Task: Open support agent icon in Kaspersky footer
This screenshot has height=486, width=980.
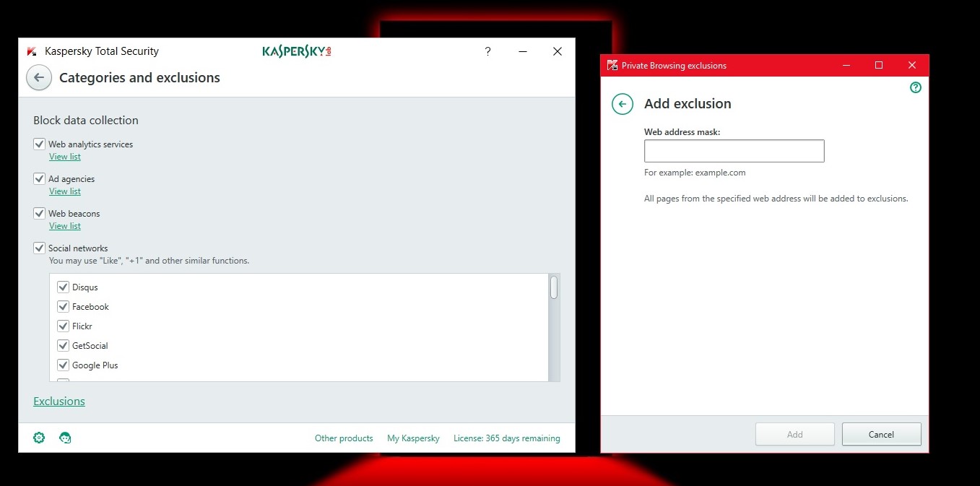Action: tap(65, 438)
